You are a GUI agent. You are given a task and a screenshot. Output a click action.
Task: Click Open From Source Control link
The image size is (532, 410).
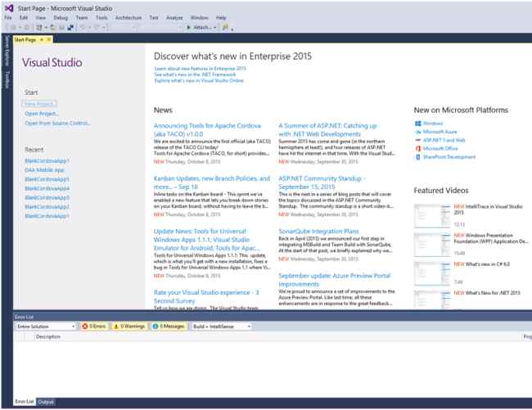point(57,123)
